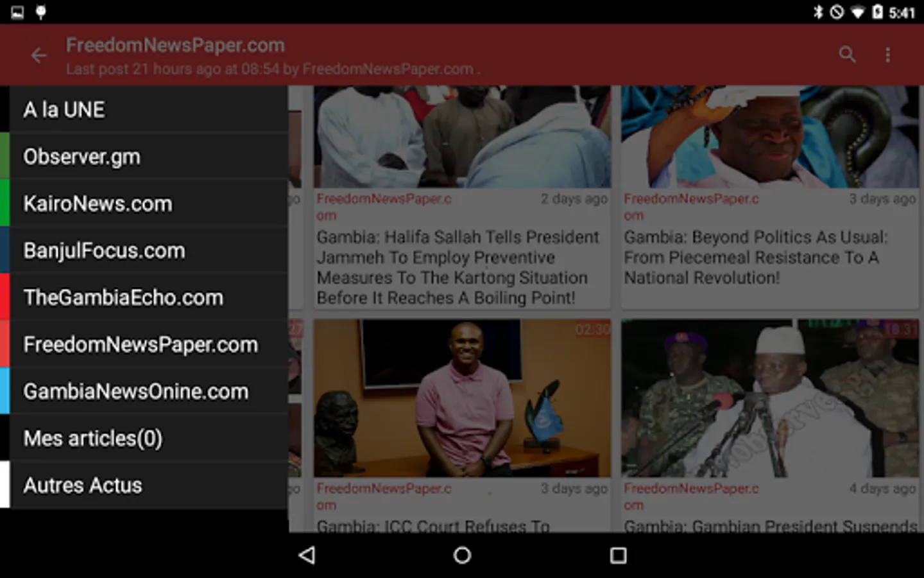Open article thumbnail of man in pink shirt
This screenshot has width=924, height=578.
[x=461, y=398]
